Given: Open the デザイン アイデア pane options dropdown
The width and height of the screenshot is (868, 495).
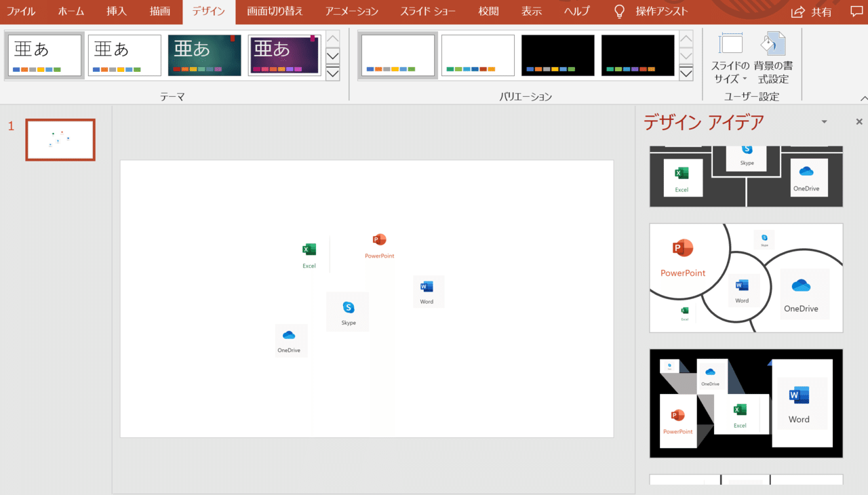Looking at the screenshot, I should (824, 122).
